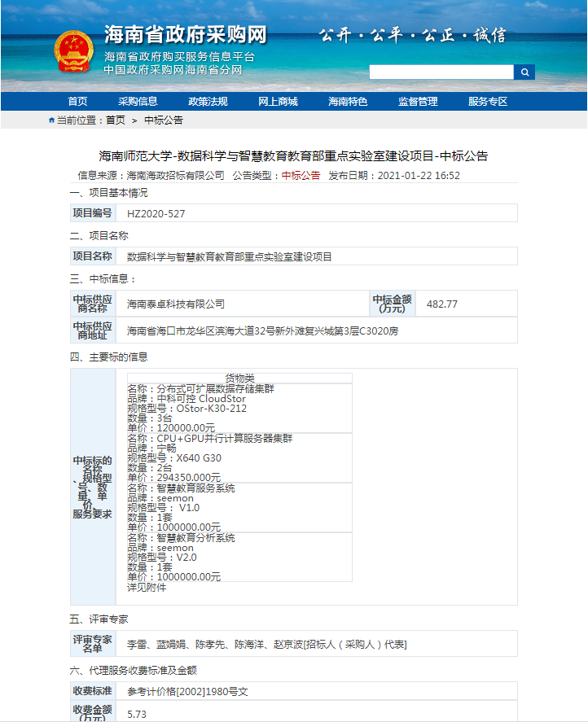Select 智慧教育分析系统 item name

195,538
